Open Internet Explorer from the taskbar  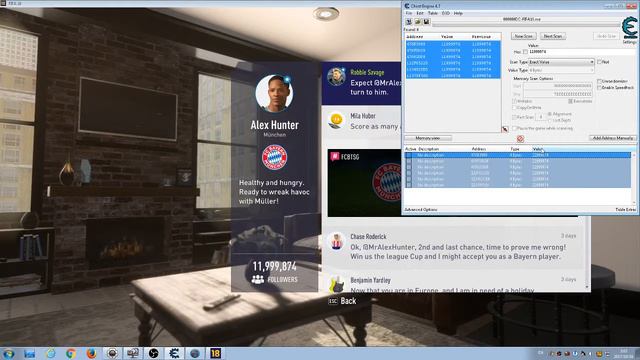(x=50, y=353)
